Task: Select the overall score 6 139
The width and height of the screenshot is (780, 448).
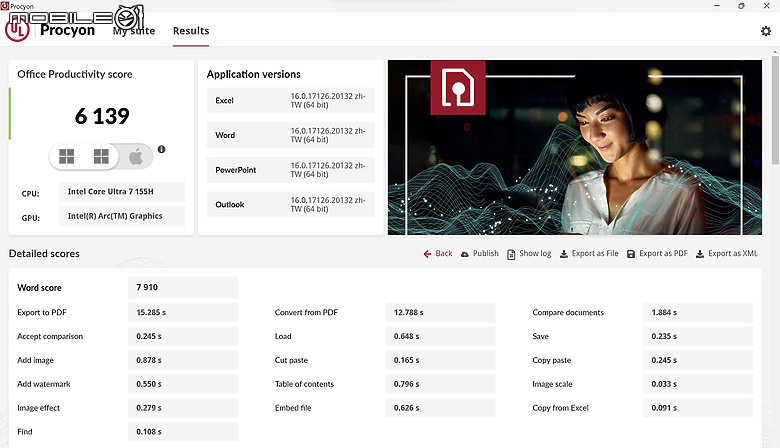Action: [102, 116]
